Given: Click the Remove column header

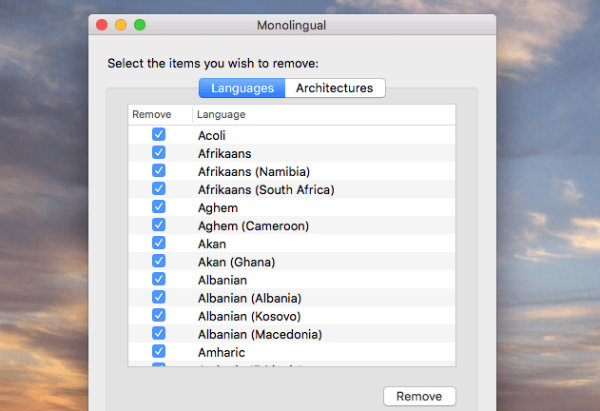Looking at the screenshot, I should click(160, 114).
